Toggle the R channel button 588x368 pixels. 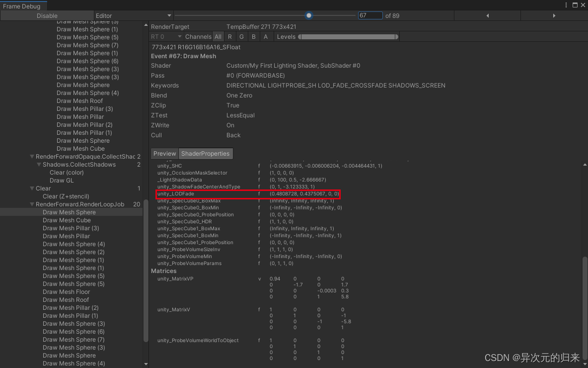(x=229, y=36)
